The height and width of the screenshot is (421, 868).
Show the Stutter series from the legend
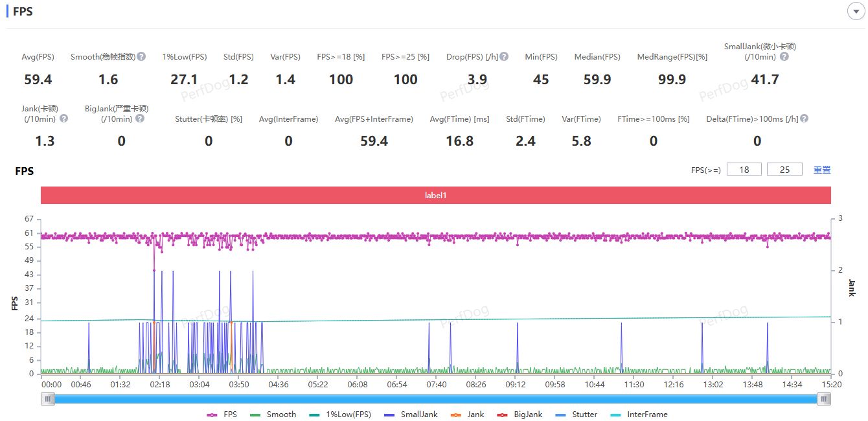(x=577, y=415)
